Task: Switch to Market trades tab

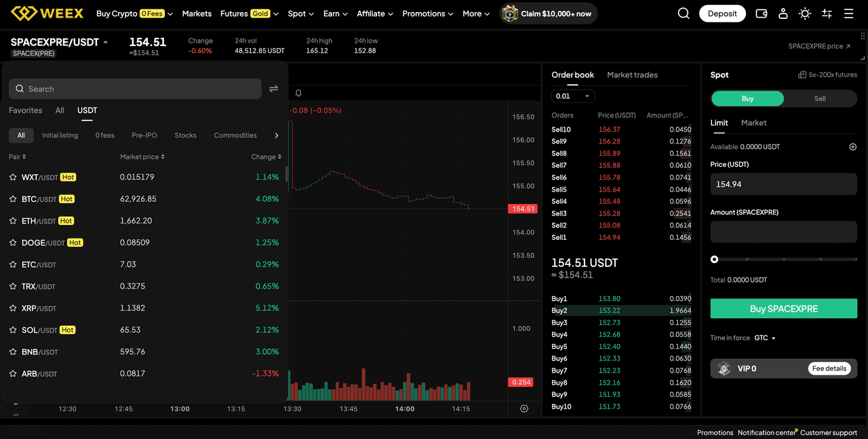Action: pos(632,75)
